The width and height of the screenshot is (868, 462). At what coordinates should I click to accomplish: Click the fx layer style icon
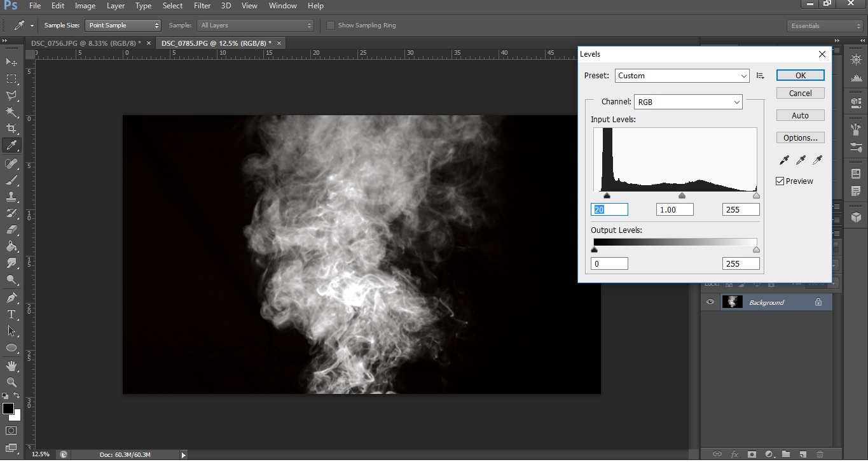click(x=734, y=454)
